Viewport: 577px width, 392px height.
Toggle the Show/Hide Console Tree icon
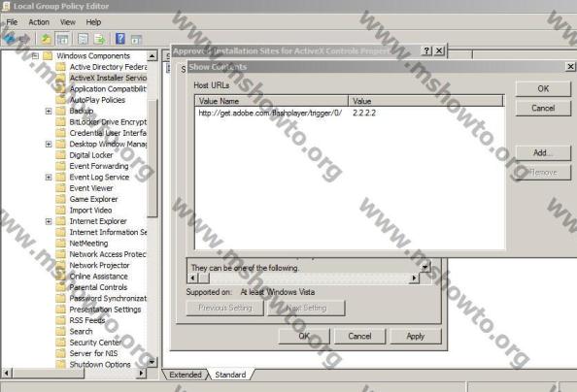(x=62, y=39)
